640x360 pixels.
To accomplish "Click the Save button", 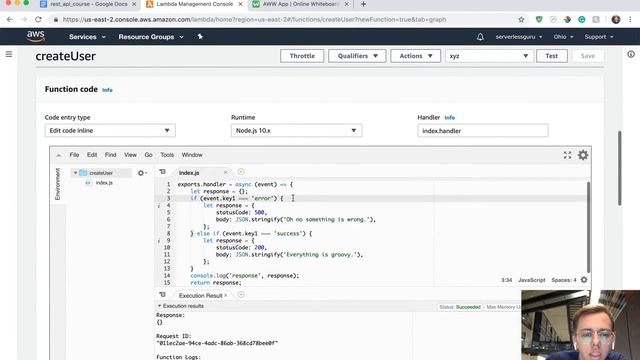I will [588, 56].
